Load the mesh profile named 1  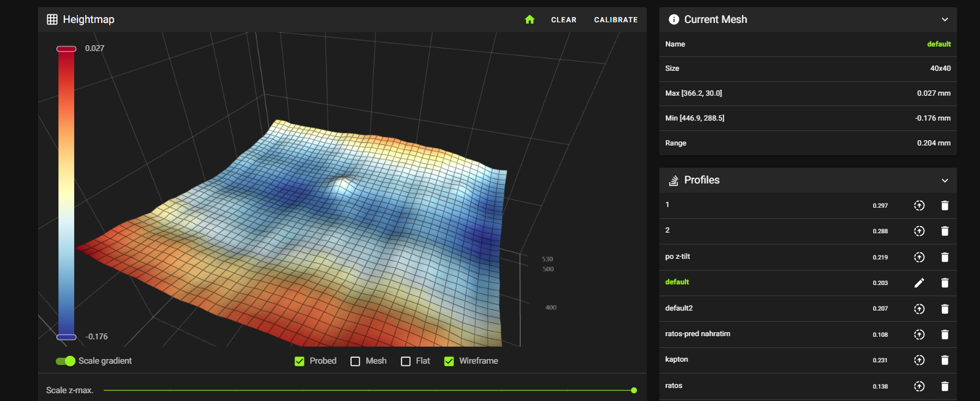click(919, 206)
